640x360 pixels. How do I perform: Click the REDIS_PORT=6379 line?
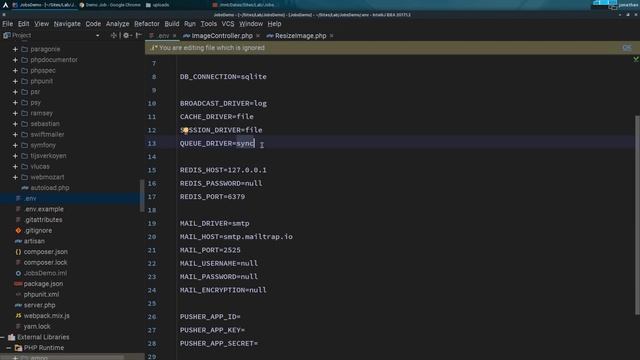212,197
